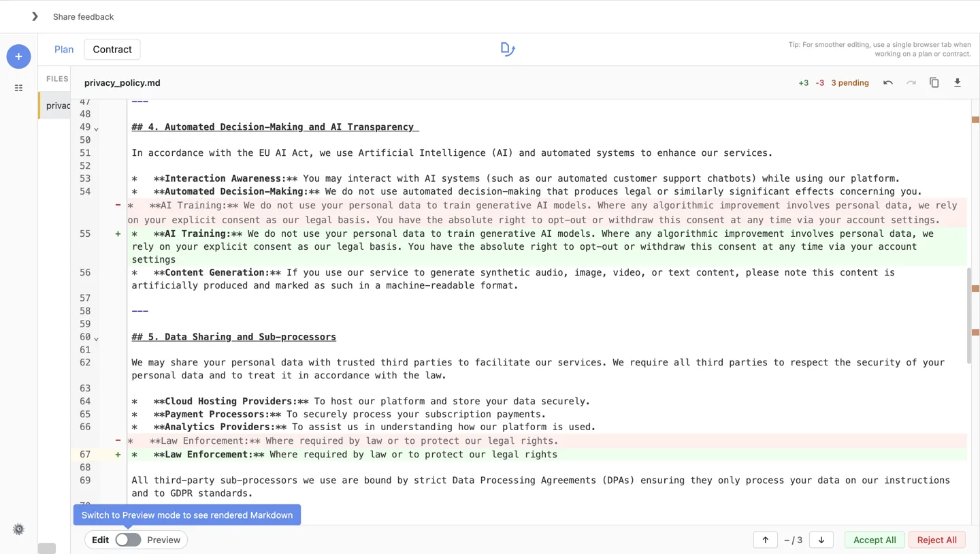The height and width of the screenshot is (554, 980).
Task: Select the Preview mode label
Action: point(164,540)
